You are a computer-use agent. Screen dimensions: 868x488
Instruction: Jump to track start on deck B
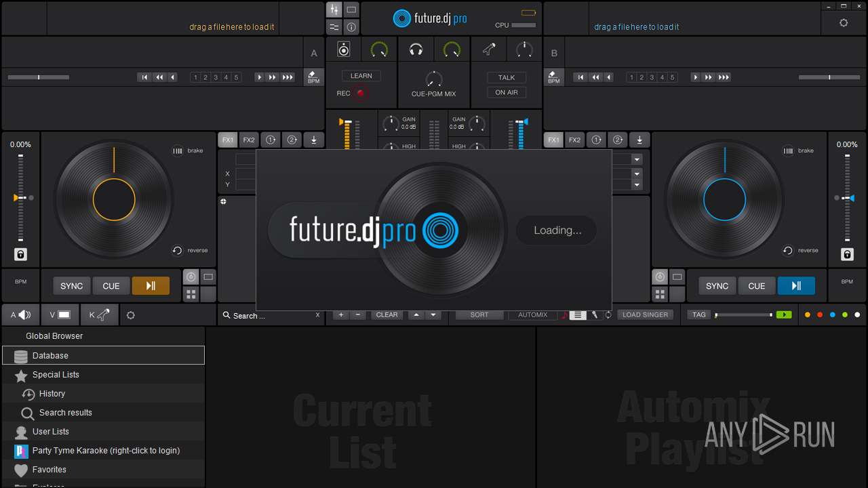[x=580, y=77]
